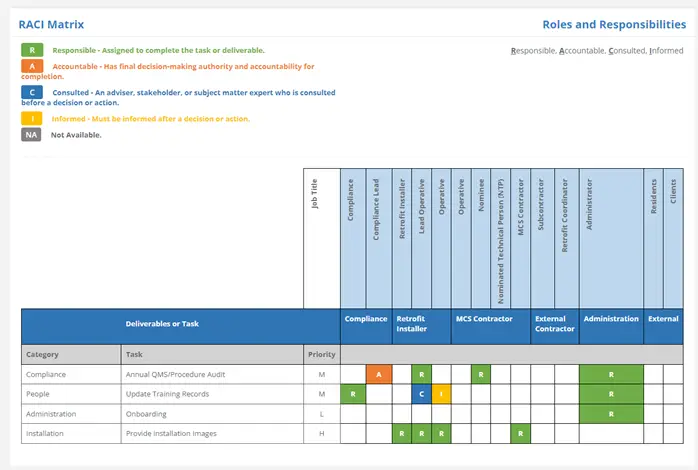Click the yellow I legend badge
Image resolution: width=698 pixels, height=470 pixels.
coord(32,118)
